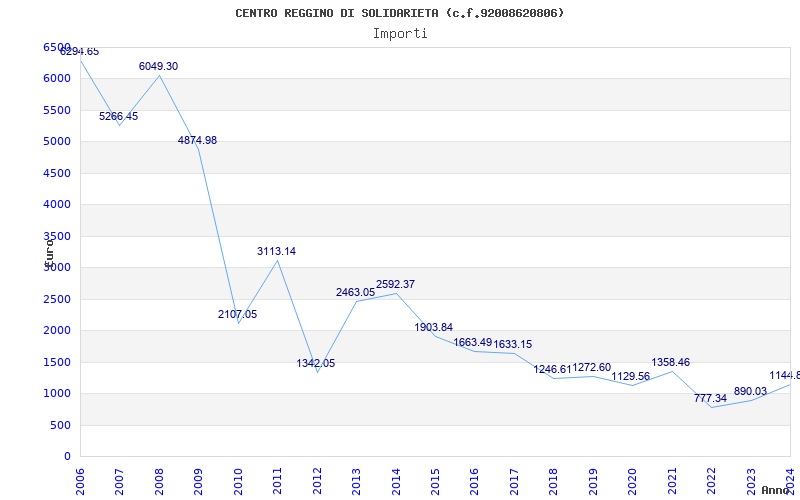This screenshot has width=800, height=500.
Task: Select the 2022 x-axis year label
Action: [x=711, y=481]
